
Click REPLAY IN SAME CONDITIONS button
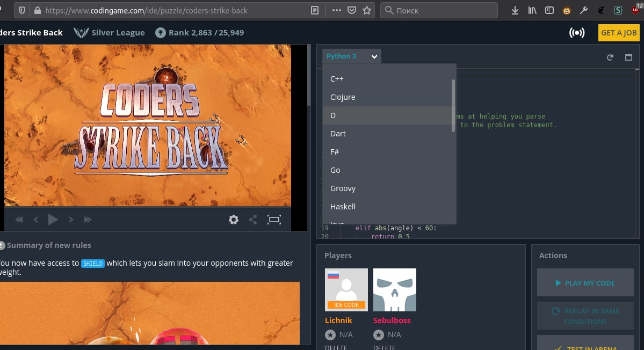click(585, 316)
